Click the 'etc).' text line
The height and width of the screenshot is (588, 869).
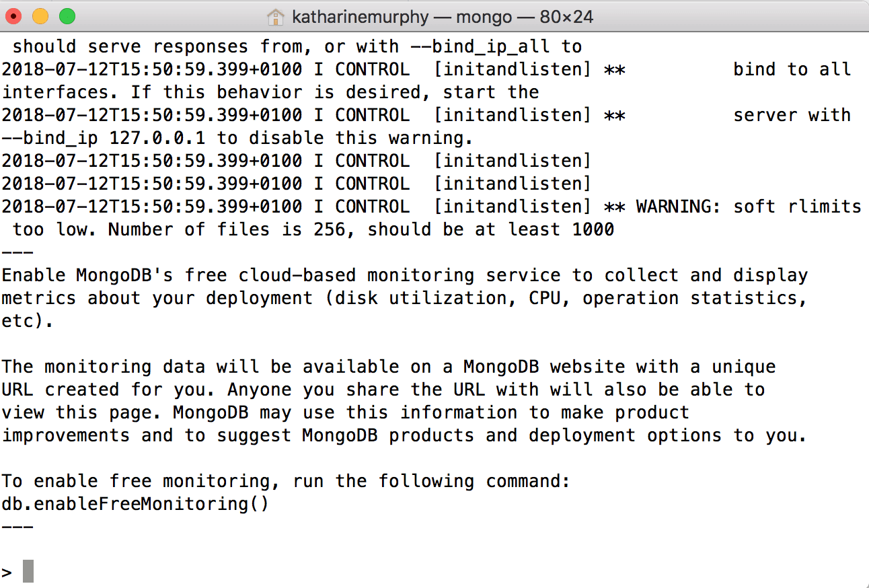point(28,321)
